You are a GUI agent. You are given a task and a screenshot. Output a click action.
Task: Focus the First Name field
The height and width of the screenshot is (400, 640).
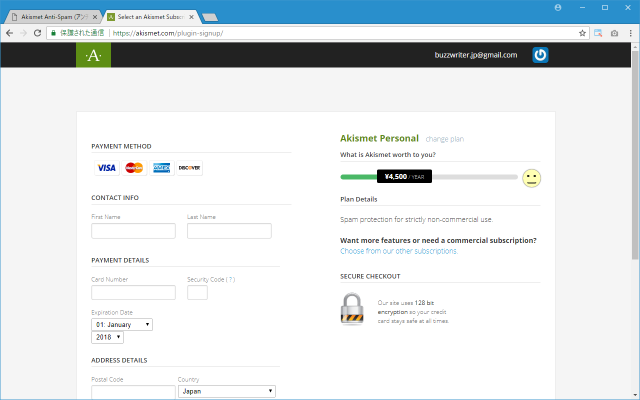(133, 231)
